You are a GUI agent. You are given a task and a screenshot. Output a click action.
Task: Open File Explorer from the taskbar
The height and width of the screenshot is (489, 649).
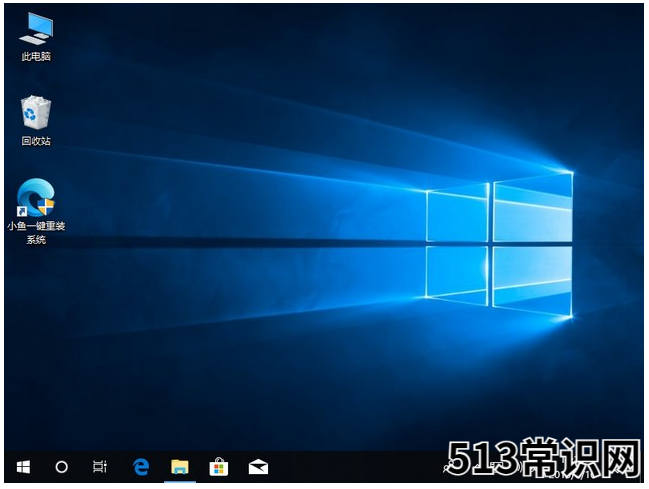pos(180,466)
